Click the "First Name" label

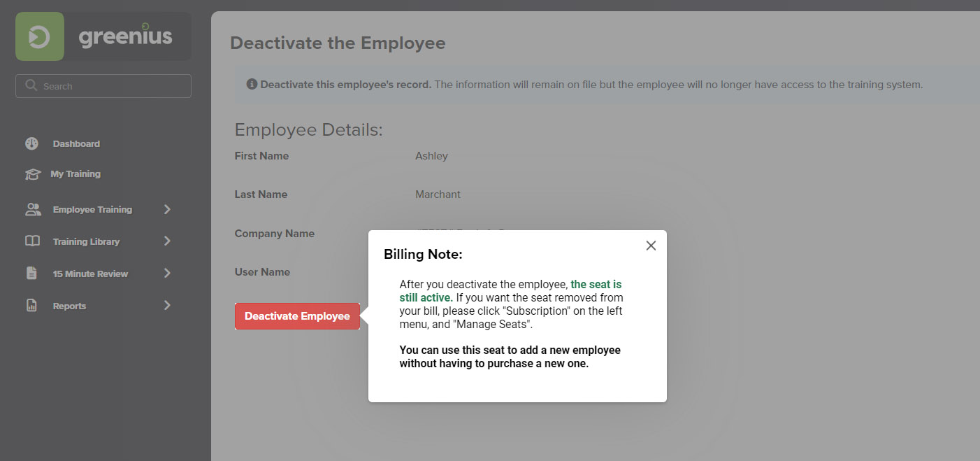click(261, 156)
